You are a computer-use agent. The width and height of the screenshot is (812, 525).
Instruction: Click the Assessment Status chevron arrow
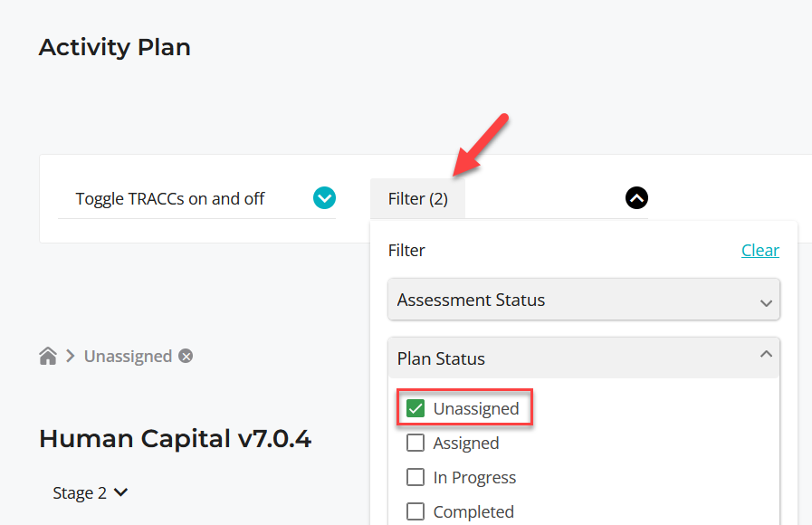click(766, 303)
